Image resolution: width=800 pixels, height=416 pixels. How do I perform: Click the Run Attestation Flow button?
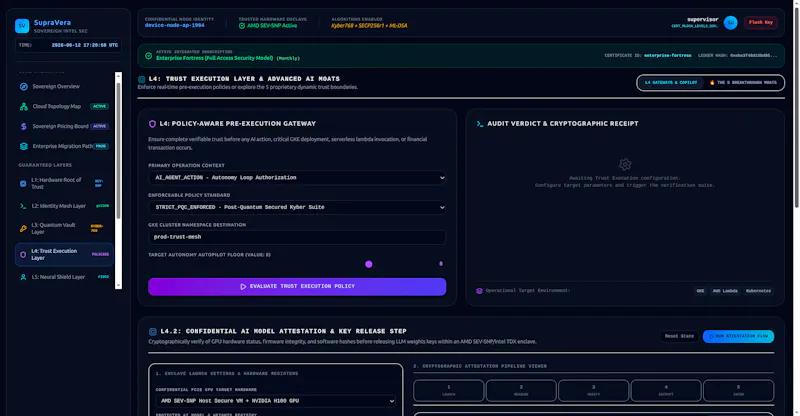(738, 336)
